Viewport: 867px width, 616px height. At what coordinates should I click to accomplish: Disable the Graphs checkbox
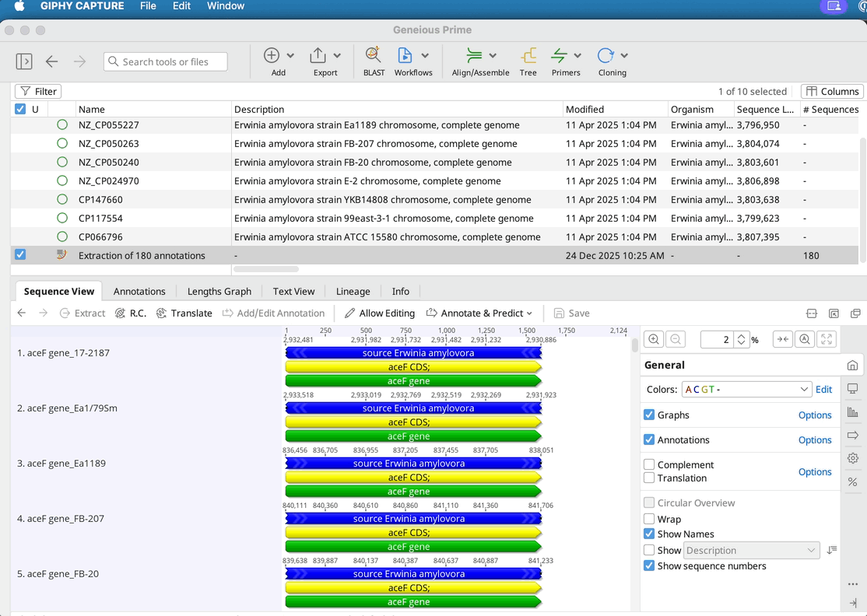(x=649, y=415)
